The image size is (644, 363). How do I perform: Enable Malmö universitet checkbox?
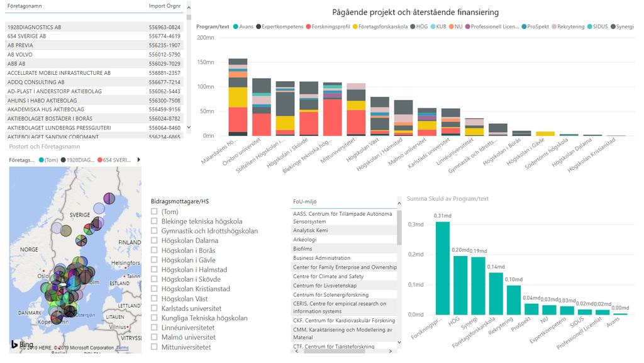(154, 337)
